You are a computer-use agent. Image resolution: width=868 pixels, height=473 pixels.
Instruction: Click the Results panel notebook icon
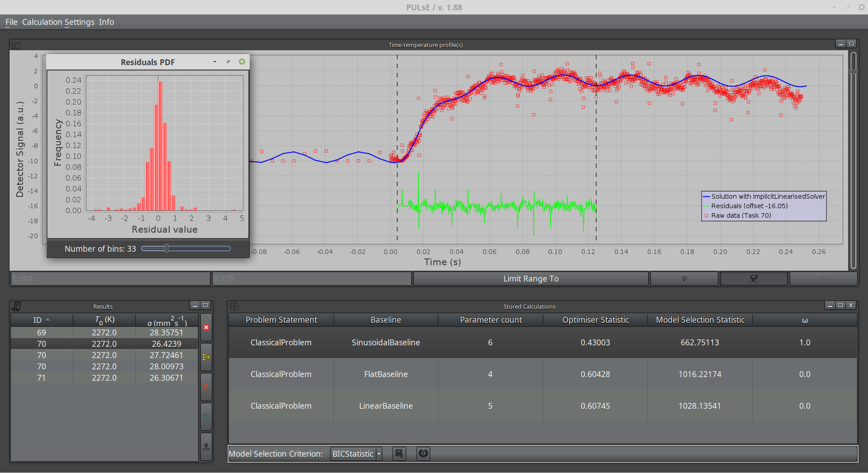[16, 306]
